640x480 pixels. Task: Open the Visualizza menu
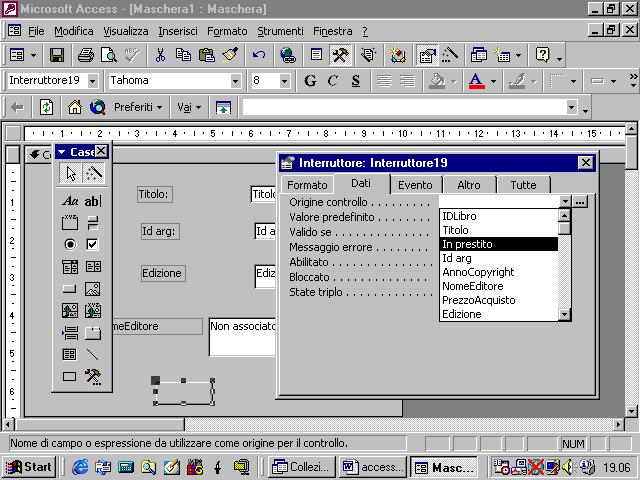click(126, 31)
